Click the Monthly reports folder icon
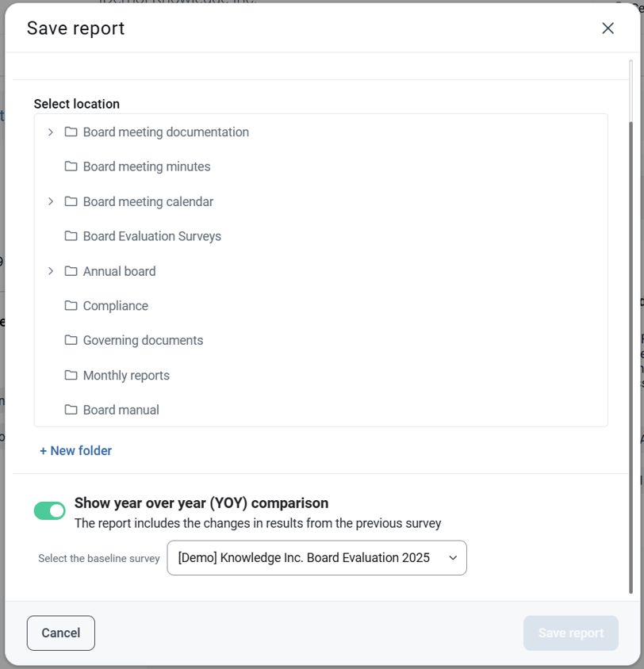Image resolution: width=644 pixels, height=669 pixels. pos(71,375)
